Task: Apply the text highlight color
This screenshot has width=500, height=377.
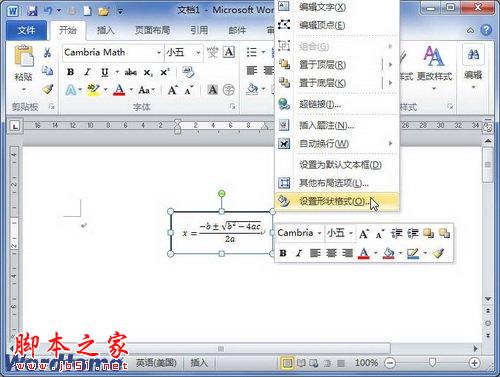Action: point(93,89)
